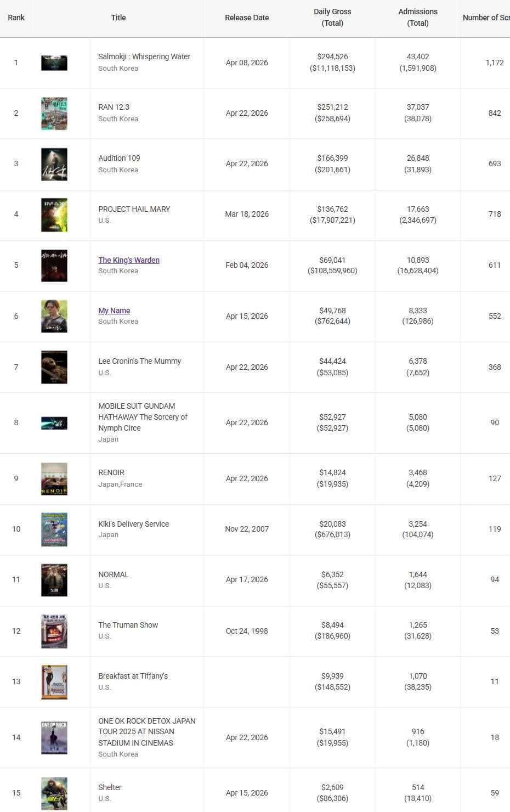Open The King's Warden title link
This screenshot has height=812, width=510.
coord(129,260)
